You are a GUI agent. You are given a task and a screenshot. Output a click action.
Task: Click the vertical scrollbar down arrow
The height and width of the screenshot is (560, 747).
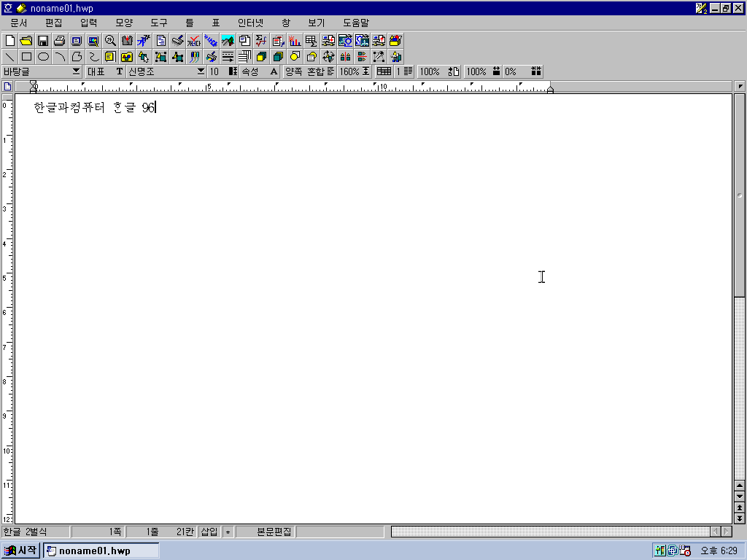(740, 497)
